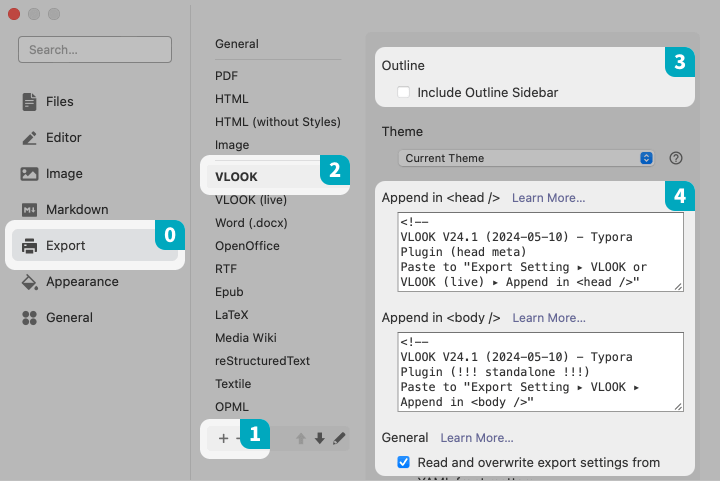Select Epub export format

(x=229, y=292)
